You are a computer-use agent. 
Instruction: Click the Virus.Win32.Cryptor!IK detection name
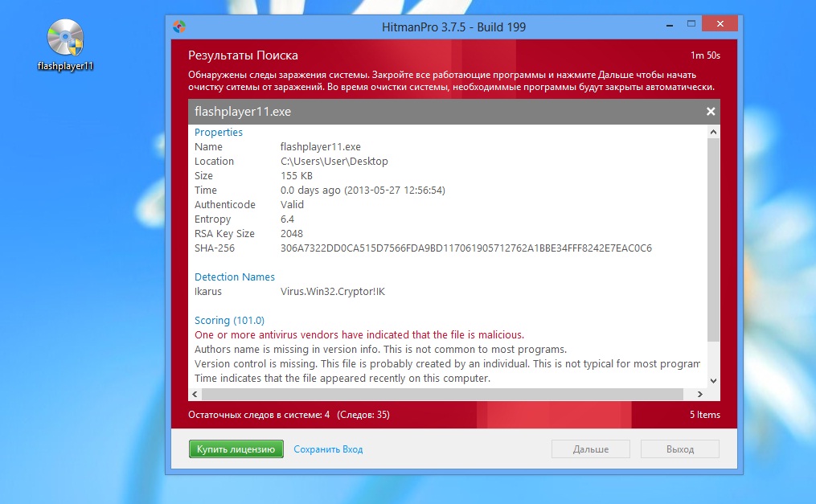(333, 291)
